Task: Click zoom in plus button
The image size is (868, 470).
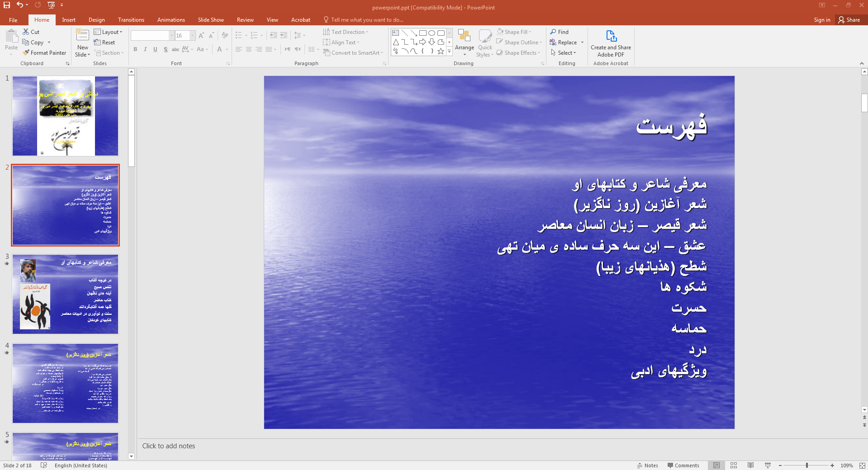Action: click(x=832, y=465)
